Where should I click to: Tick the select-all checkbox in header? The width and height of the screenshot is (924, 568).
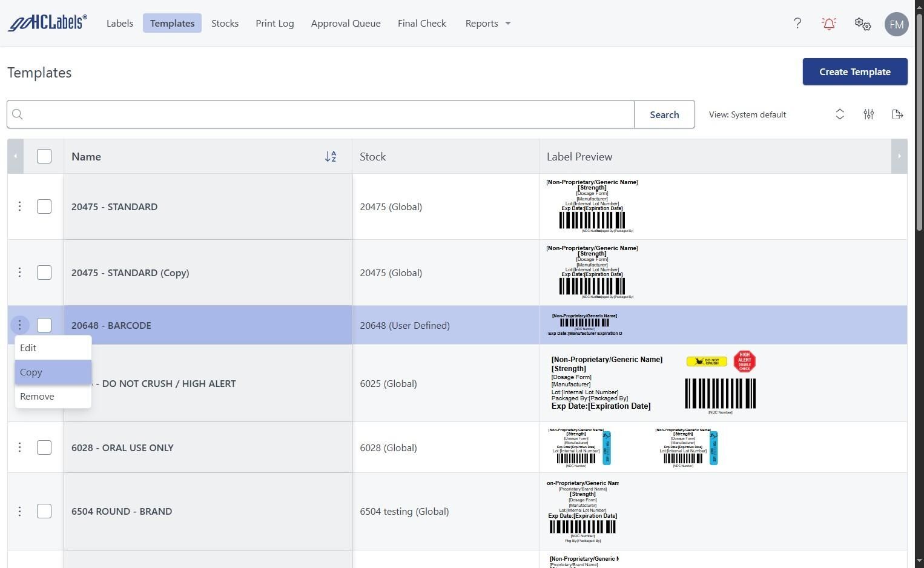click(44, 156)
